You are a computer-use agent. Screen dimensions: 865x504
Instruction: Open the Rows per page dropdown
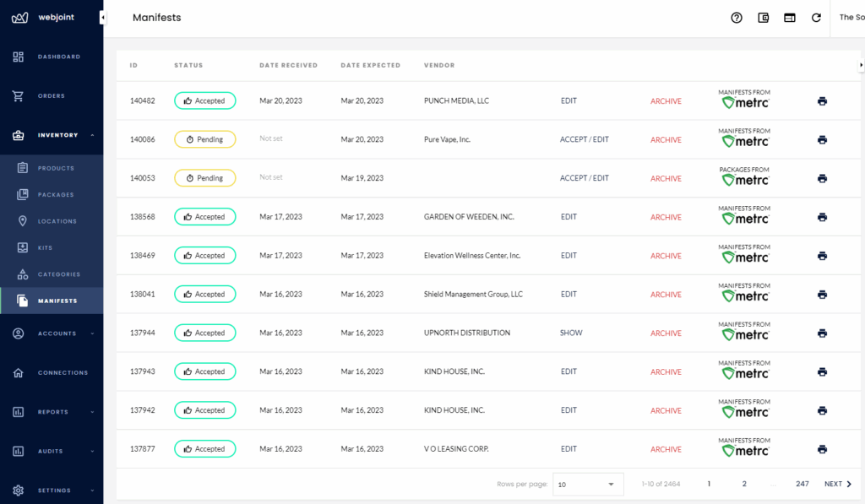coord(588,485)
